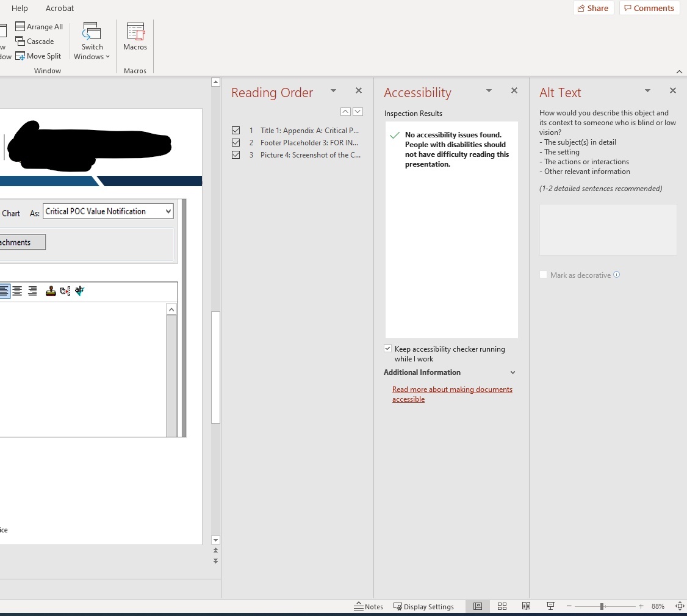Image resolution: width=687 pixels, height=616 pixels.
Task: Switch to Normal view
Action: tap(478, 606)
